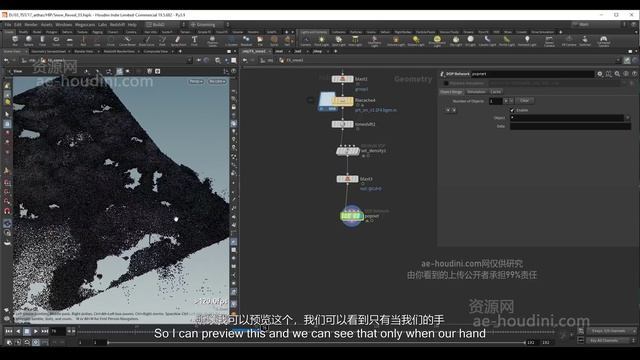Screen dimensions: 640x360
Task: Switch to the Object Merge tab
Action: (x=451, y=92)
